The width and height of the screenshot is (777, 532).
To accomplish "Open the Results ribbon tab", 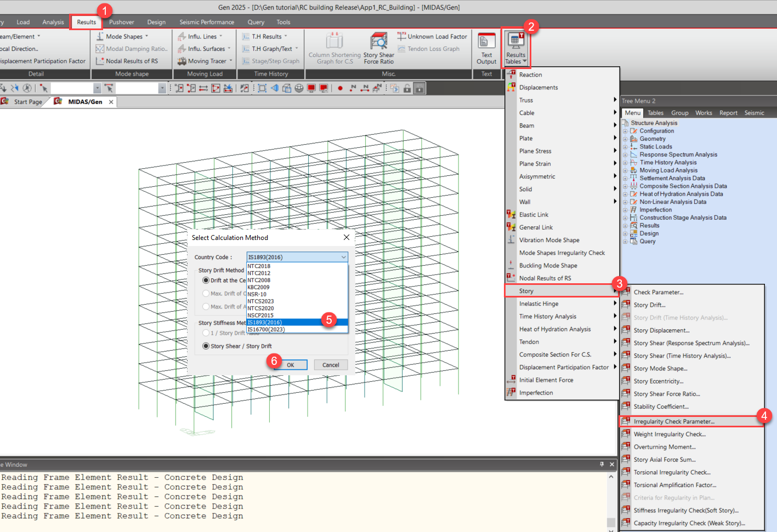I will click(87, 22).
